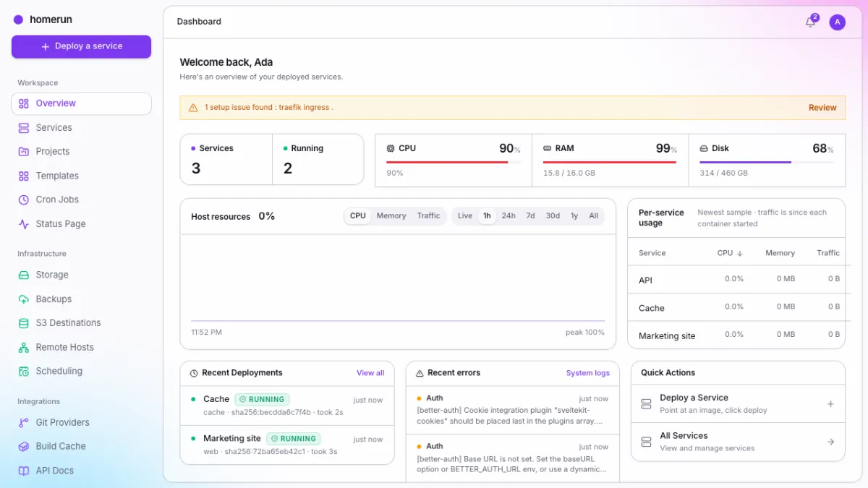This screenshot has height=488, width=868.
Task: Click the Backups cloud icon
Action: (x=24, y=299)
